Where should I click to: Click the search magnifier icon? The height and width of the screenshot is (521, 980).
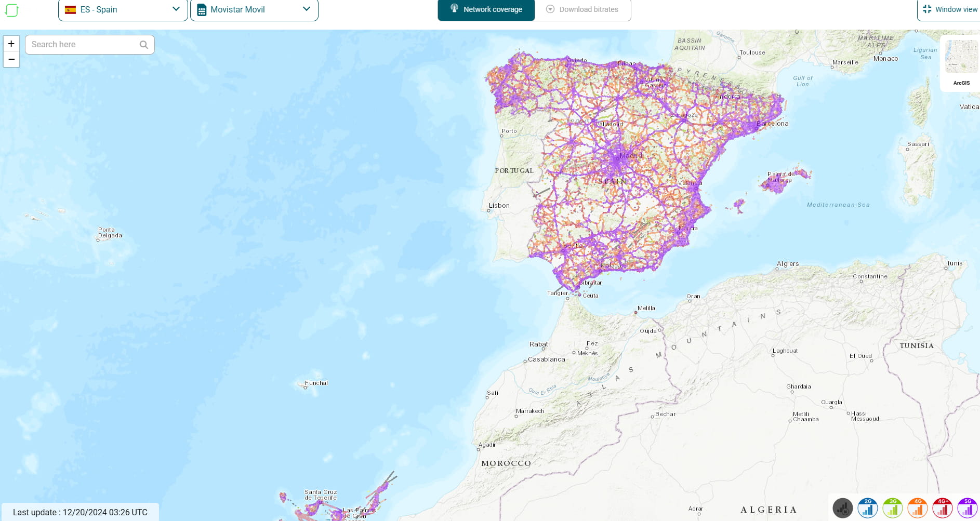pyautogui.click(x=143, y=45)
